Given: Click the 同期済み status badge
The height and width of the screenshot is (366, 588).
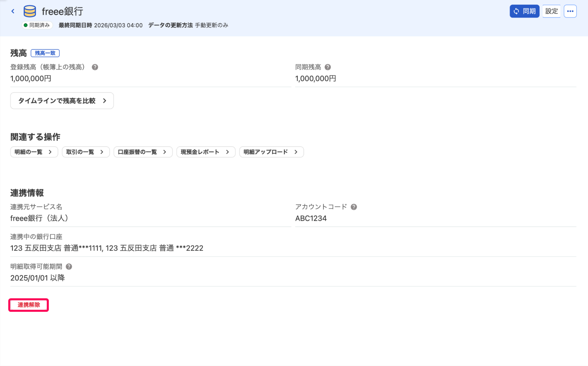Looking at the screenshot, I should [x=37, y=25].
